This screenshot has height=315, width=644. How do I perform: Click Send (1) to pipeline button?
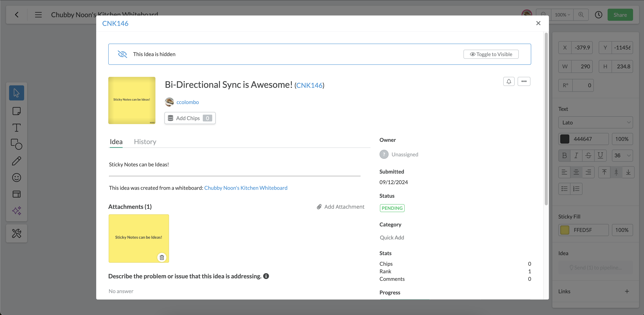596,267
